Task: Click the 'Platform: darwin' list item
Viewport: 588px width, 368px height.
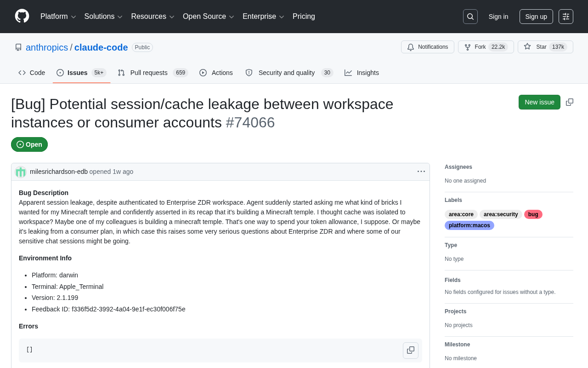Action: (x=55, y=275)
